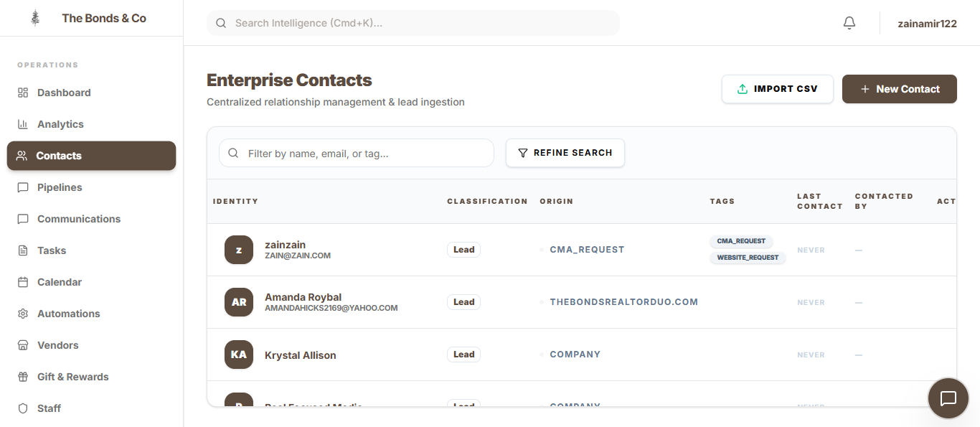980x427 pixels.
Task: Open the Pipelines menu item
Action: [60, 187]
